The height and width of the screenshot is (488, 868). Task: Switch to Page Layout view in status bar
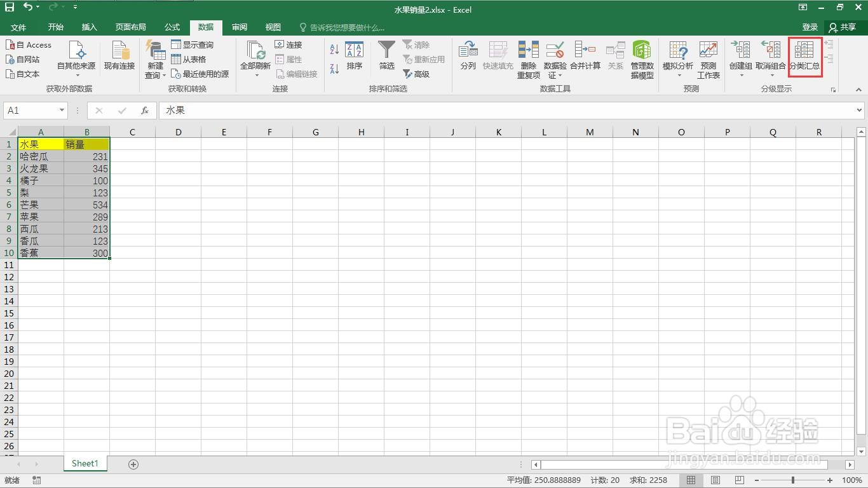click(x=715, y=480)
